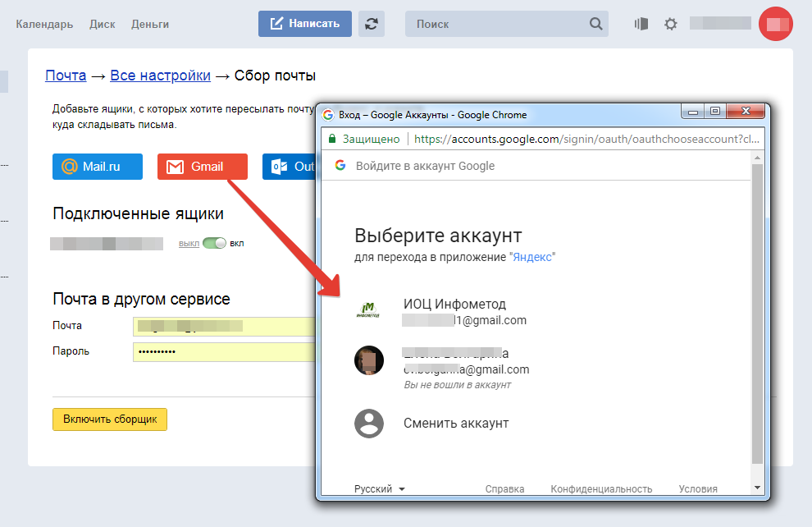The width and height of the screenshot is (812, 527).
Task: Open the Деньги menu item
Action: tap(150, 25)
